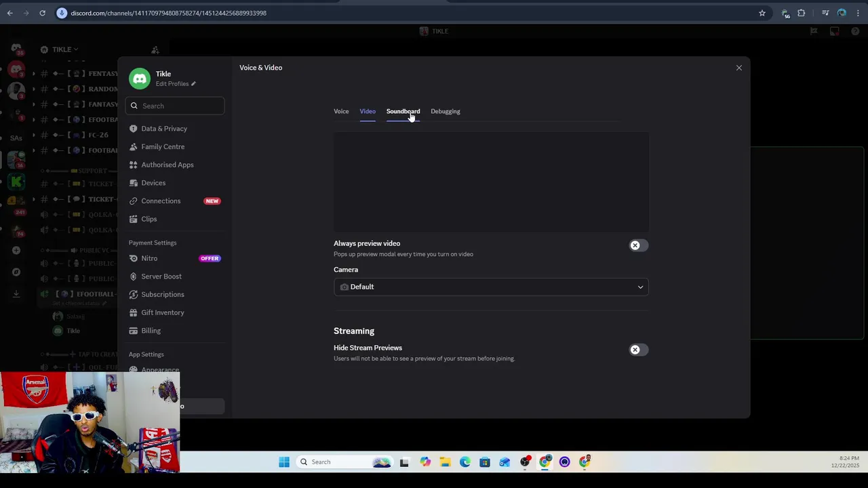The image size is (868, 488).
Task: Open Microsoft Store from the taskbar
Action: (485, 462)
